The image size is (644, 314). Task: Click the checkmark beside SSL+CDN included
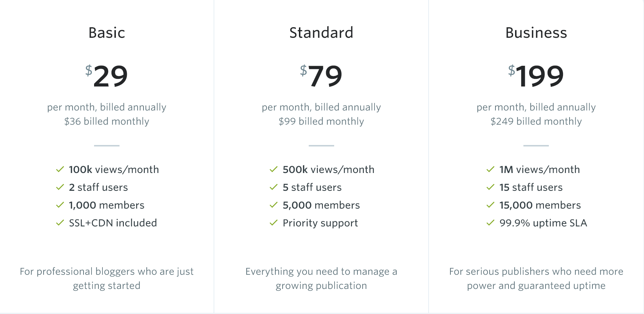coord(60,223)
